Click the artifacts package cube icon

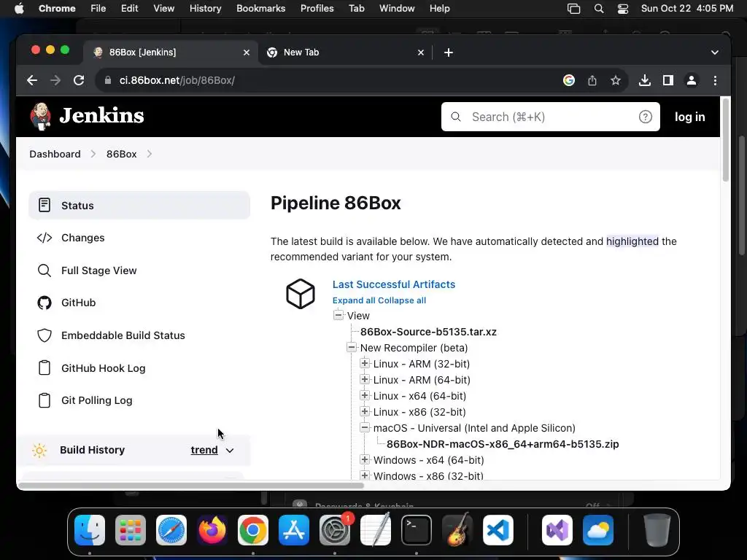tap(301, 294)
